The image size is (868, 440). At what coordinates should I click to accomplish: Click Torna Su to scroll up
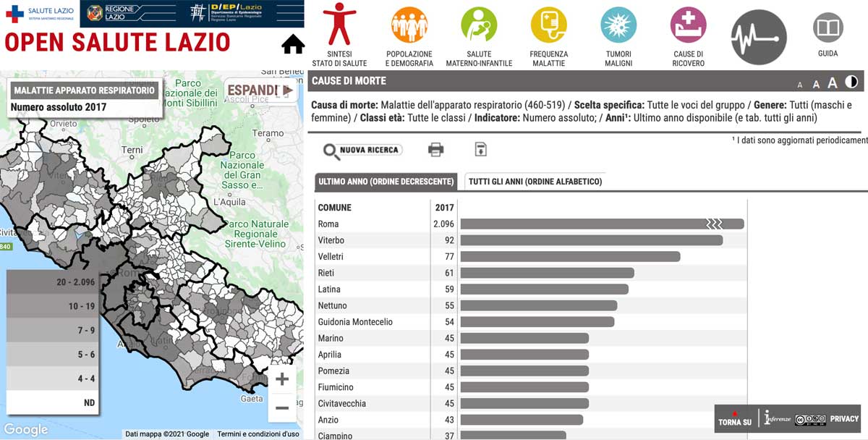click(x=734, y=419)
